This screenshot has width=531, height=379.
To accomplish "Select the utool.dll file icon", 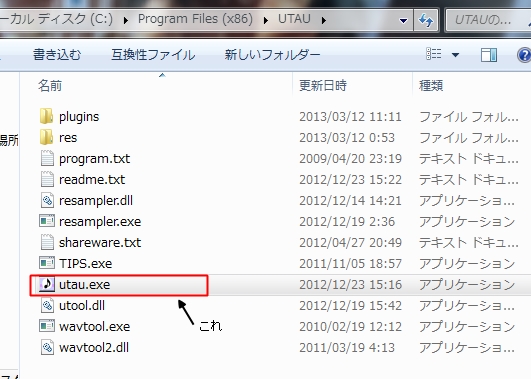I will click(47, 306).
